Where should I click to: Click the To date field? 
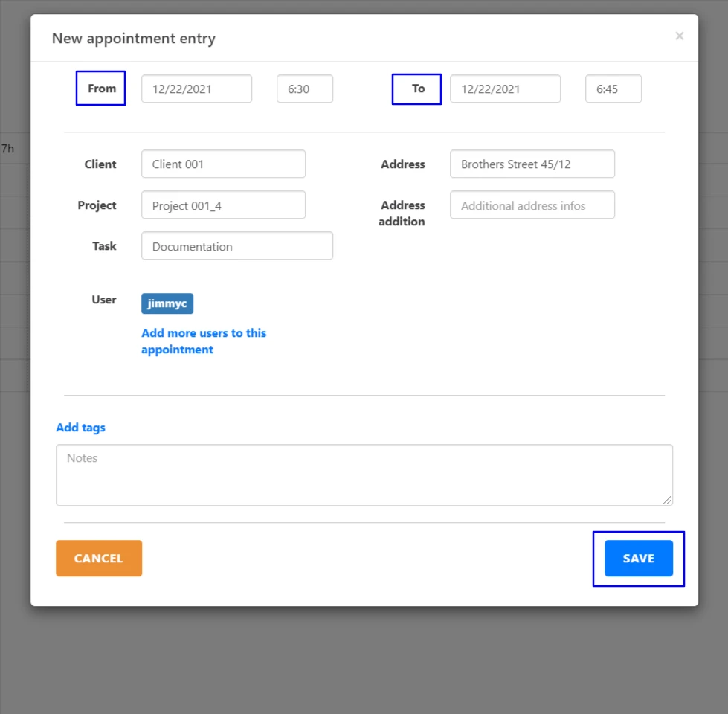(505, 89)
